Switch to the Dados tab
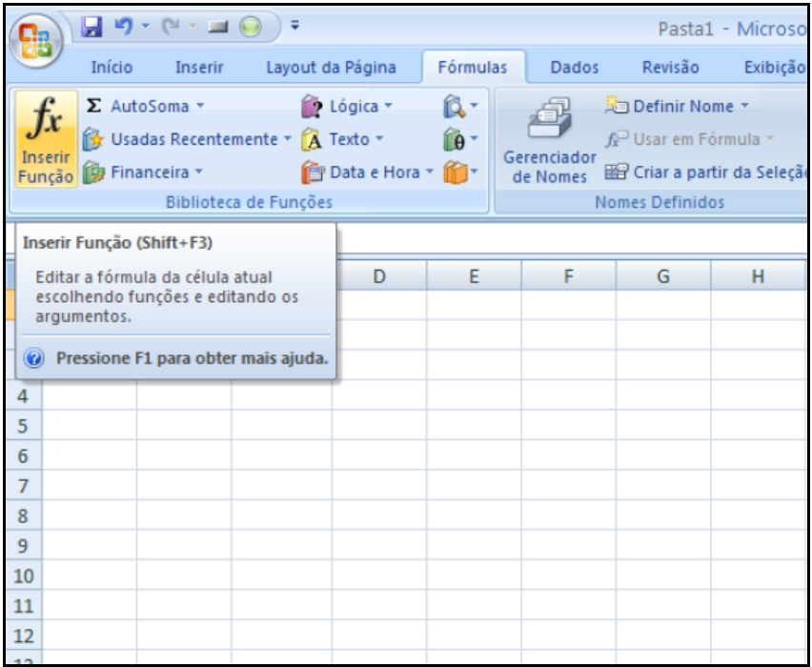 (574, 68)
